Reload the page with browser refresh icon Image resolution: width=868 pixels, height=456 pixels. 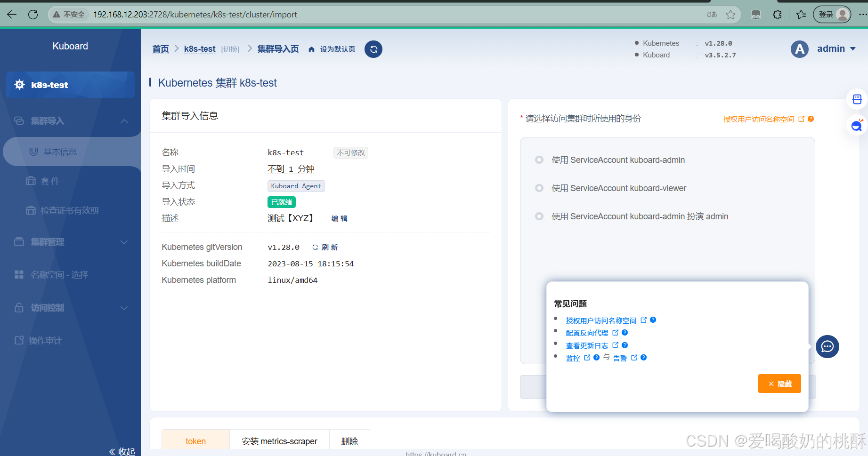(33, 15)
